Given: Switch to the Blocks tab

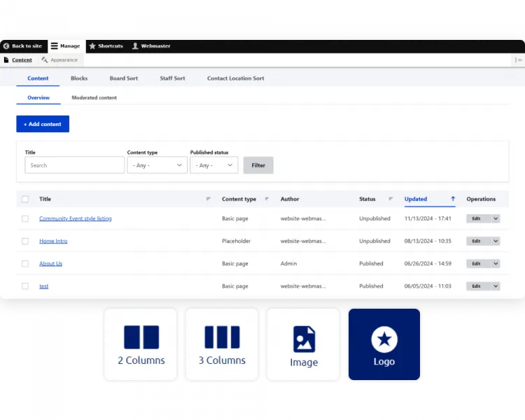Looking at the screenshot, I should 79,78.
